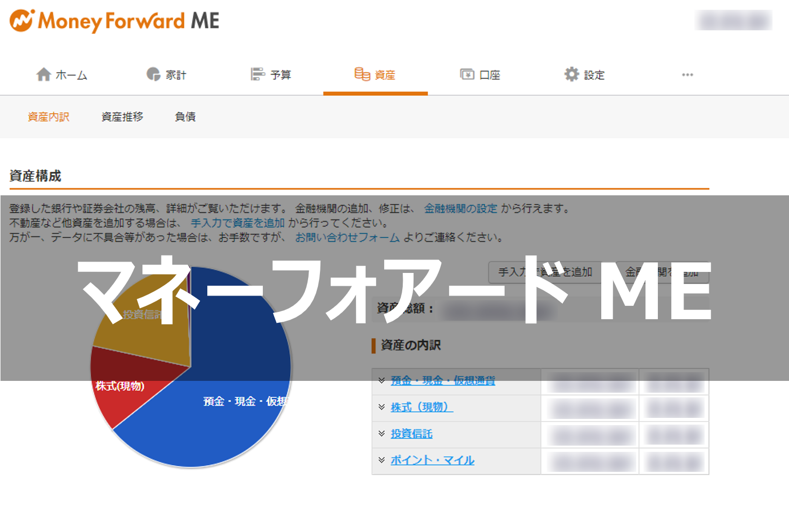Click the 資産 coins stack icon

(362, 75)
